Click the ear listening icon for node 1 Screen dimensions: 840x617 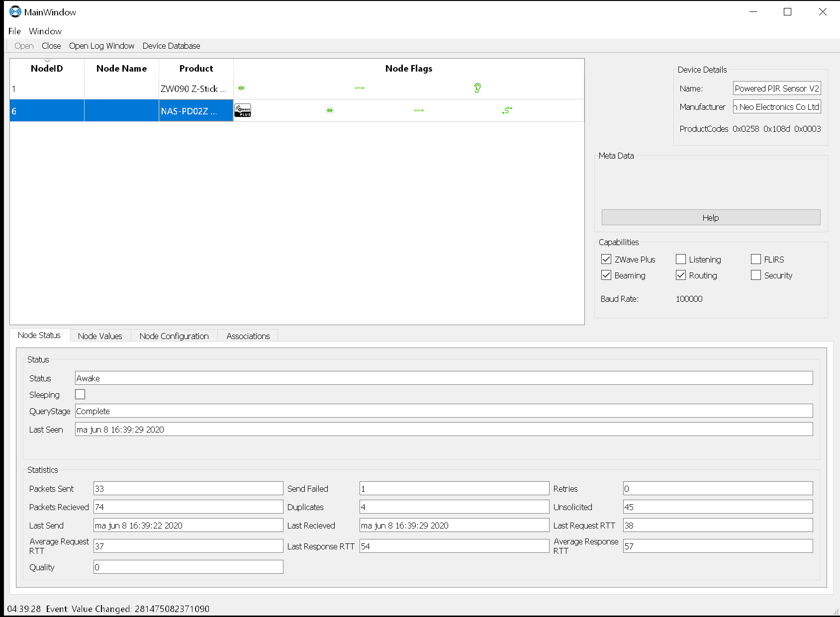(477, 88)
